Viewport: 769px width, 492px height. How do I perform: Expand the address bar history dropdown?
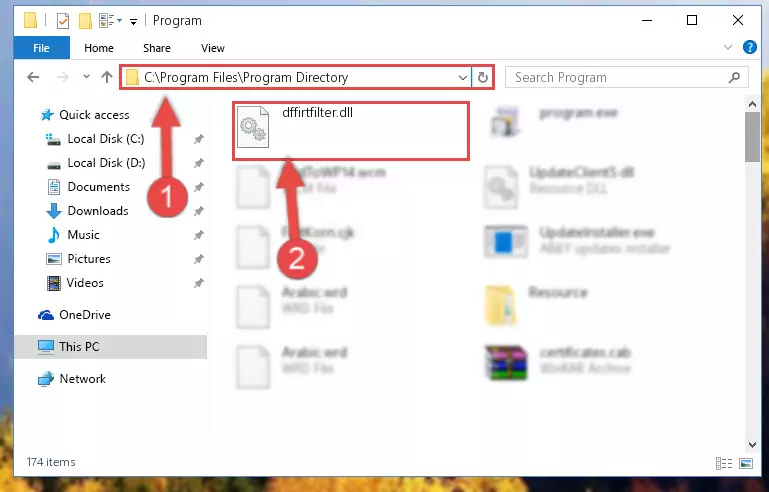coord(462,78)
